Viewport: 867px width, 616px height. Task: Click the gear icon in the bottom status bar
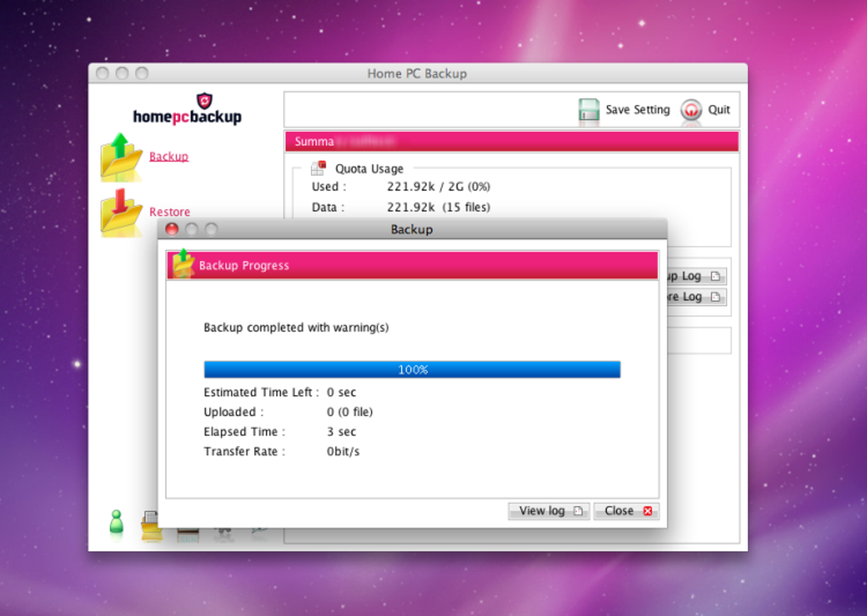[223, 533]
